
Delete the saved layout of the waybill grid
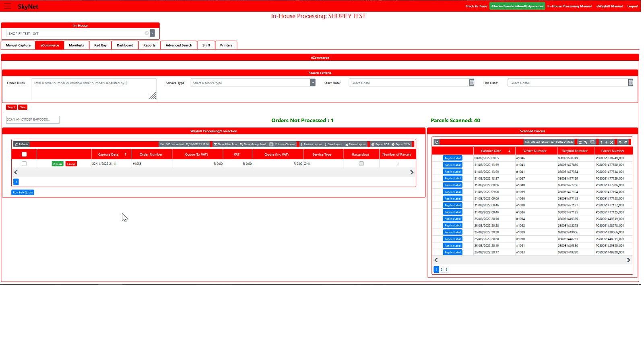click(x=356, y=144)
